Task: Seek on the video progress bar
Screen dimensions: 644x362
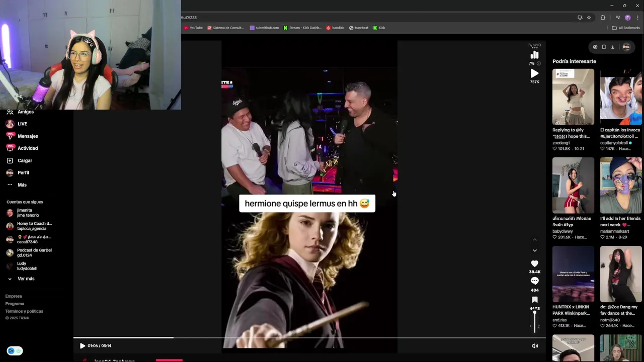Action: [309, 338]
